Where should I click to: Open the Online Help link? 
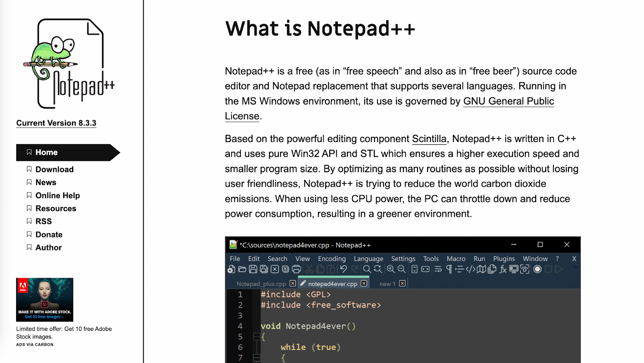pyautogui.click(x=58, y=196)
